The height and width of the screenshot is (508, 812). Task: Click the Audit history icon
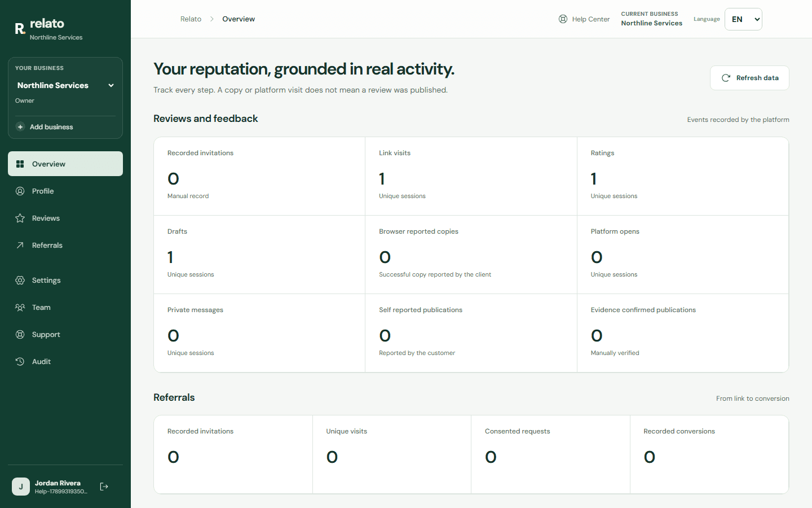20,361
